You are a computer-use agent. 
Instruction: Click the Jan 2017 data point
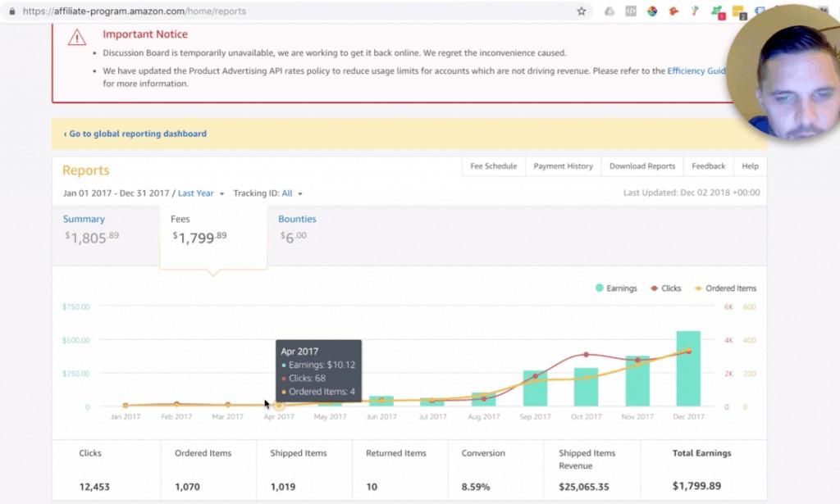(126, 406)
